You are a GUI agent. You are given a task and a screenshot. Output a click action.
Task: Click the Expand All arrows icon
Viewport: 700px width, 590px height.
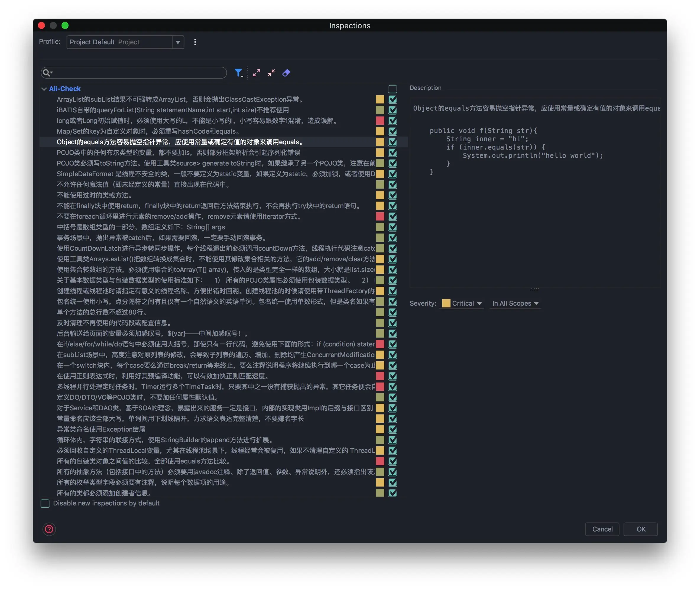[x=257, y=73]
